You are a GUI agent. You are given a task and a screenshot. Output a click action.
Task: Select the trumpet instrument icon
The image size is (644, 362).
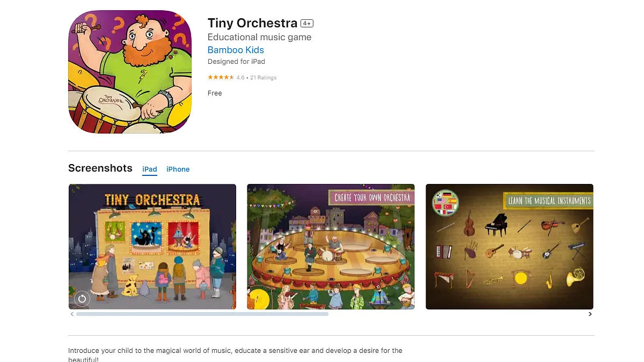(492, 279)
